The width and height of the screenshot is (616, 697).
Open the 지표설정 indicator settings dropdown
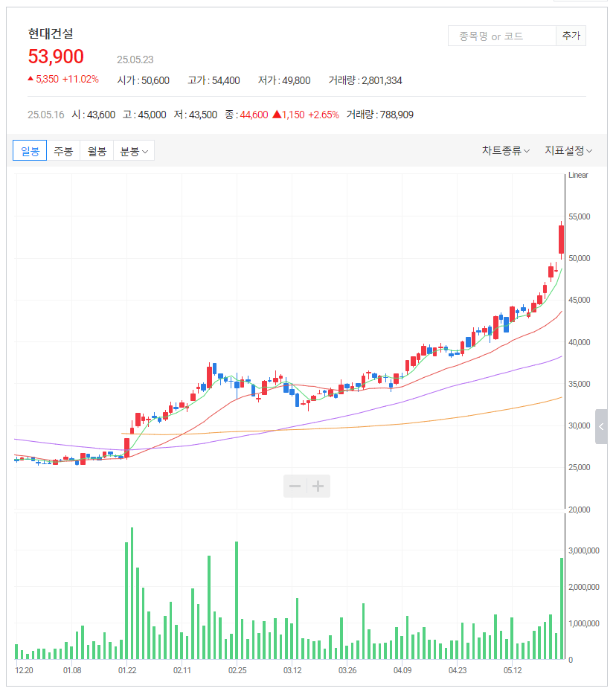[568, 151]
